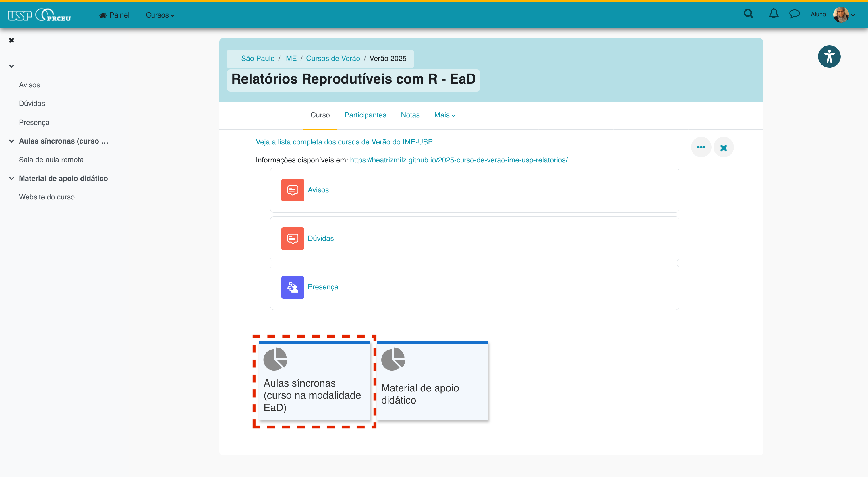Screen dimensions: 868x477
Task: Collapse the Aulas síncronas sidebar section
Action: 11,141
